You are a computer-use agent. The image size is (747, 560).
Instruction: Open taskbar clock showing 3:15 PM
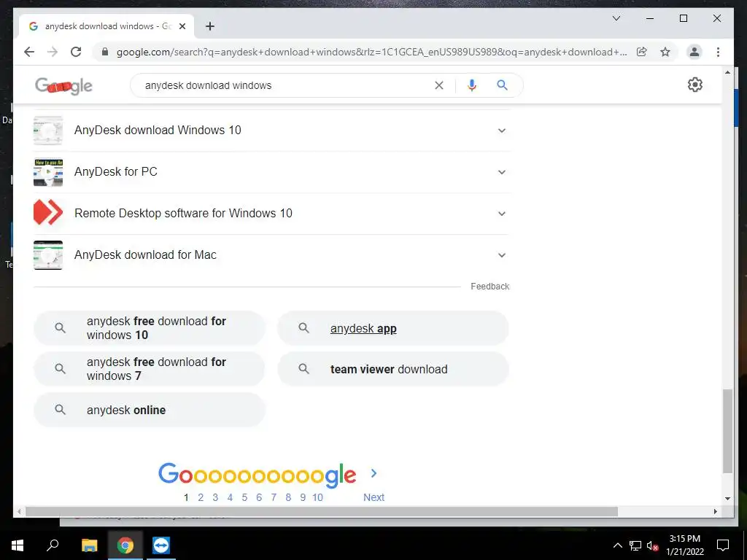684,545
